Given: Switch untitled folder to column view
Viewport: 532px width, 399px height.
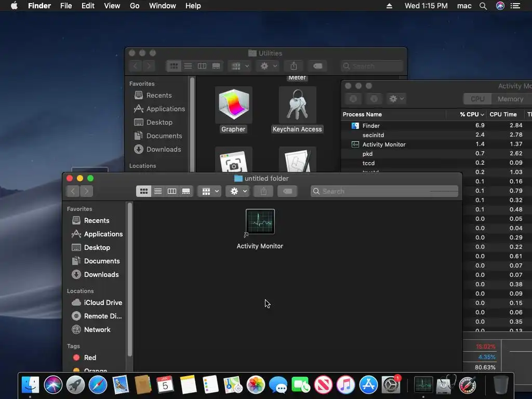Looking at the screenshot, I should click(172, 191).
